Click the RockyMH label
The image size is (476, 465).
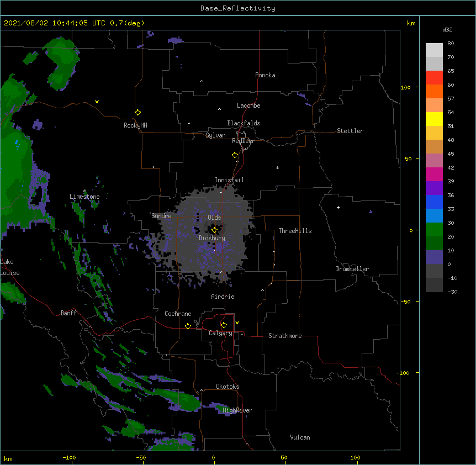click(135, 125)
